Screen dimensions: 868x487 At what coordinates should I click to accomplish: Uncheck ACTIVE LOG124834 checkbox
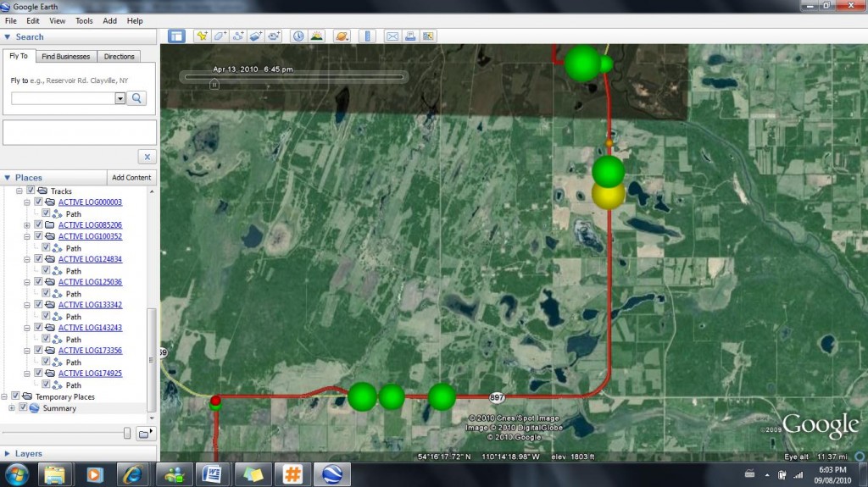(x=38, y=259)
